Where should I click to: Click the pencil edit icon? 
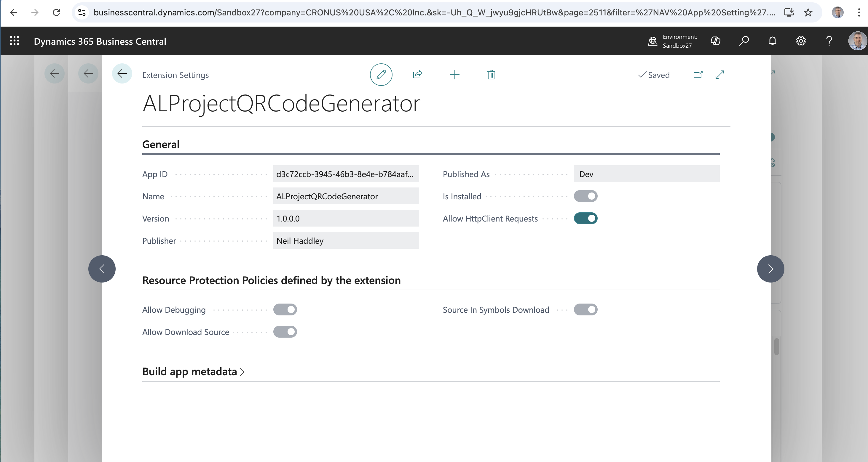coord(381,74)
